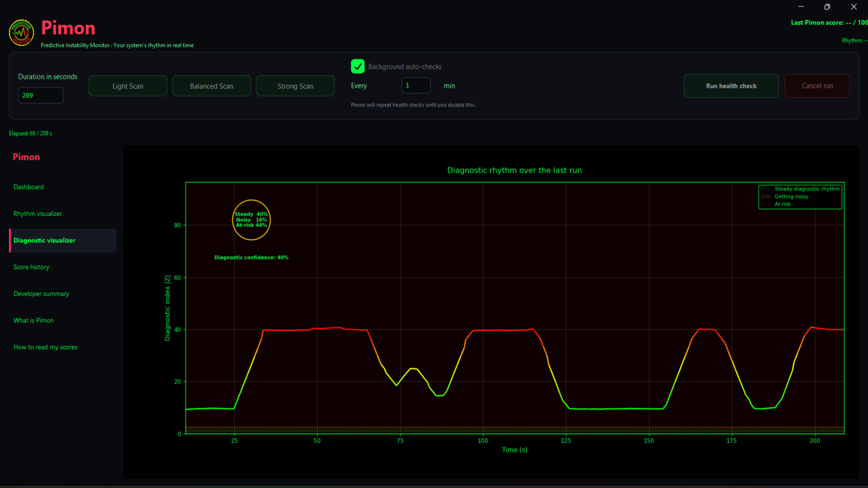The height and width of the screenshot is (488, 868).
Task: Click the Diagnostic index |Z| axis label
Action: coord(167,308)
